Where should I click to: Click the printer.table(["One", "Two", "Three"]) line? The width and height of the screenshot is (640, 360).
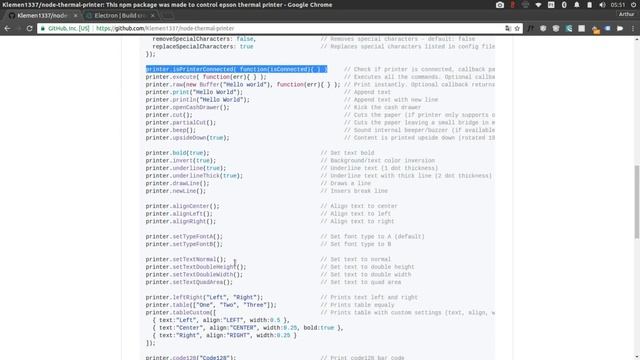click(211, 305)
